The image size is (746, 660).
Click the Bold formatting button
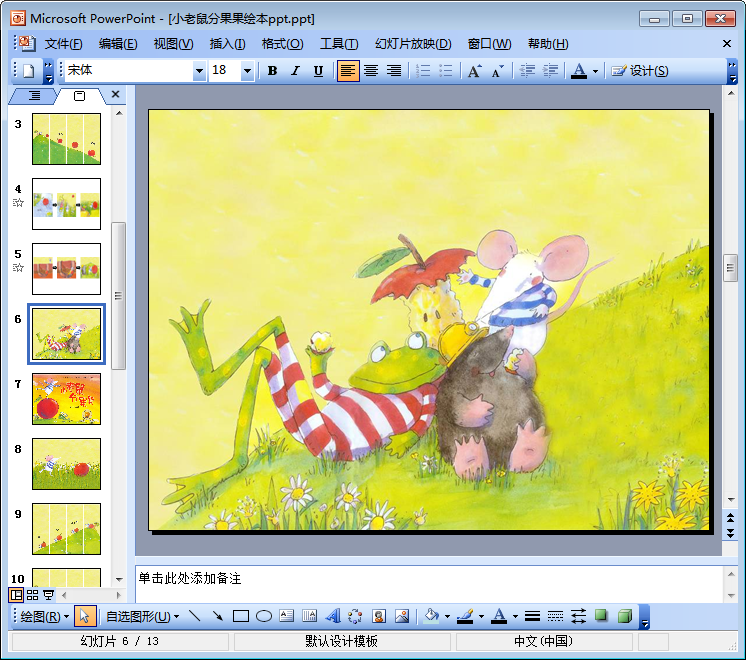pos(272,71)
